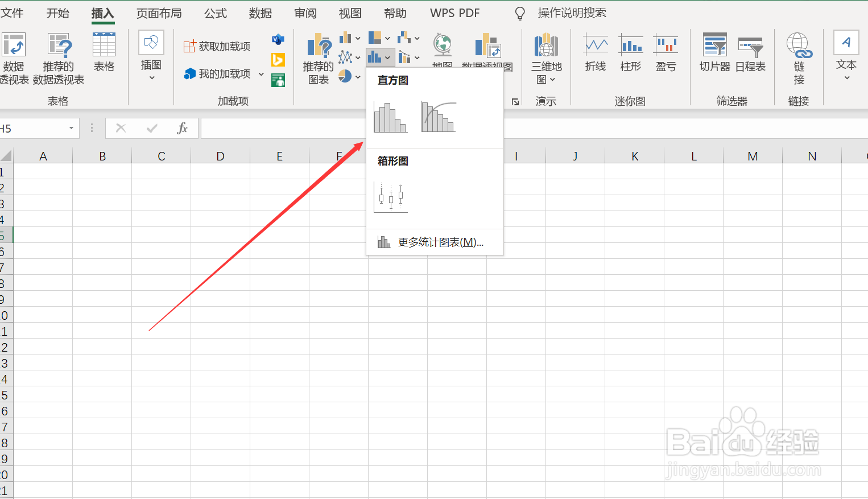Click the People Graph add-in icon
Viewport: 868px width, 499px height.
(278, 80)
